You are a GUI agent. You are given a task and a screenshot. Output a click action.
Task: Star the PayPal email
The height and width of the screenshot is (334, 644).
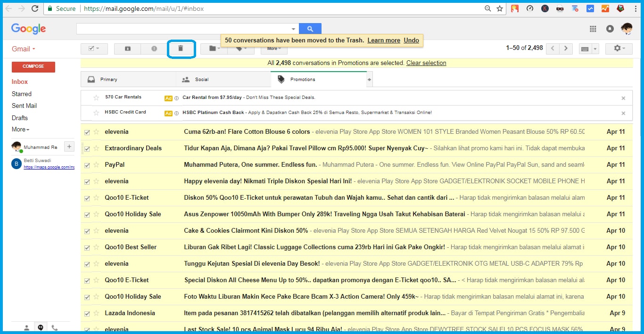coord(96,165)
